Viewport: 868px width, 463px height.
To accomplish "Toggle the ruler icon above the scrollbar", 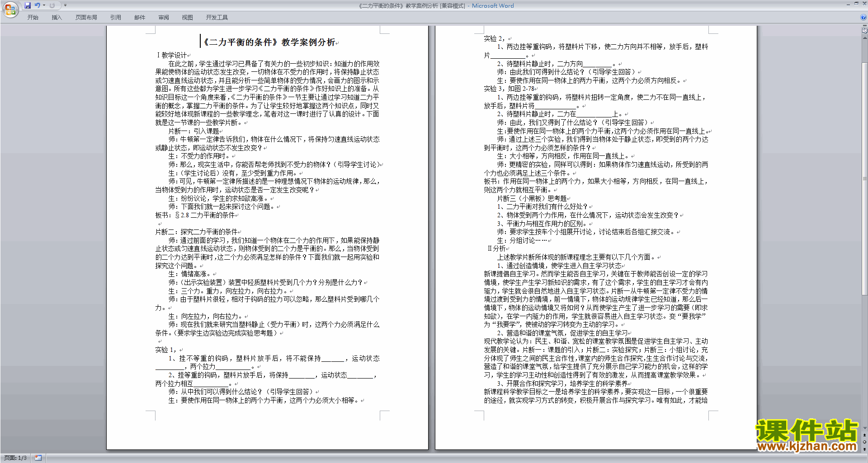I will coord(865,31).
